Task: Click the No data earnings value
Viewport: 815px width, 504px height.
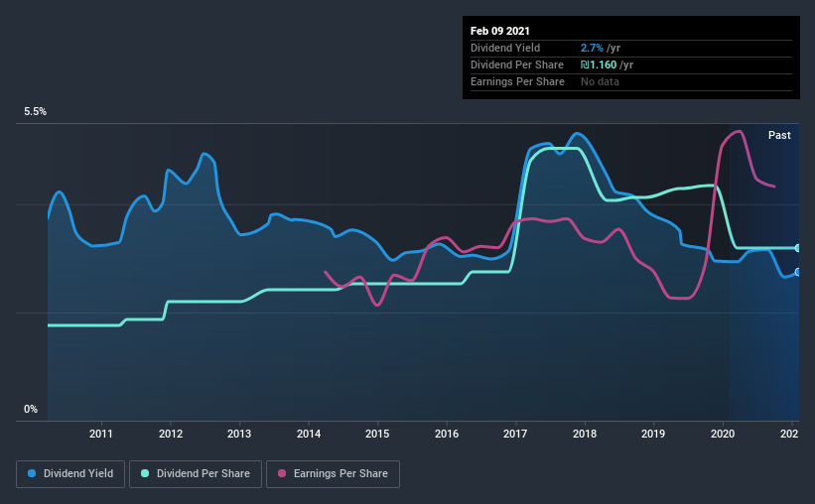Action: (600, 81)
